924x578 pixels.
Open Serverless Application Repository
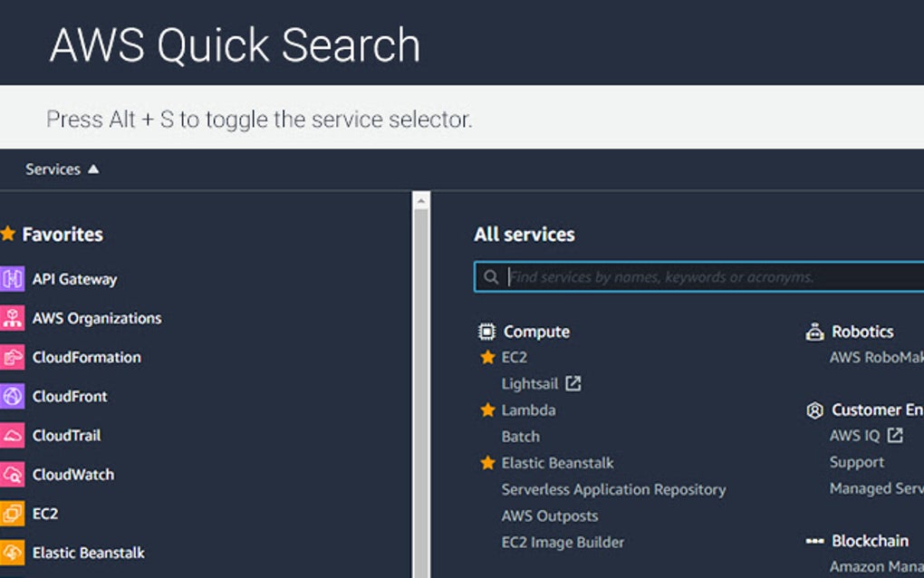(x=613, y=489)
